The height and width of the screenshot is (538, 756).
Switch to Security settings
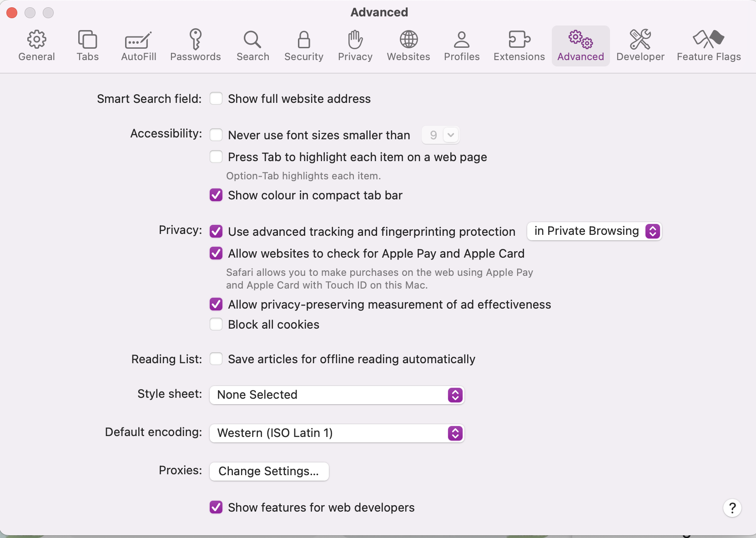point(303,46)
